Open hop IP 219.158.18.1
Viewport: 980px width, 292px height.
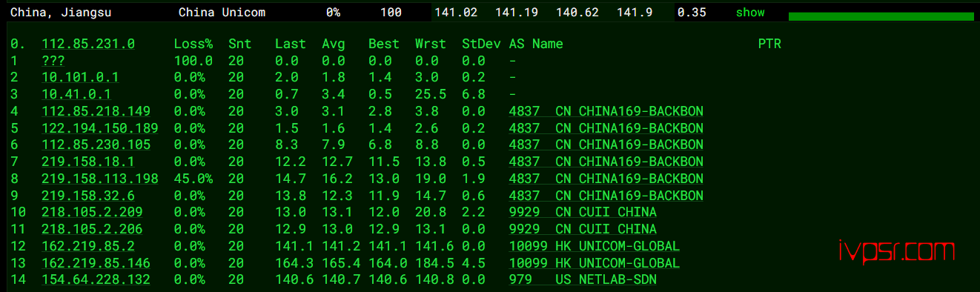88,162
